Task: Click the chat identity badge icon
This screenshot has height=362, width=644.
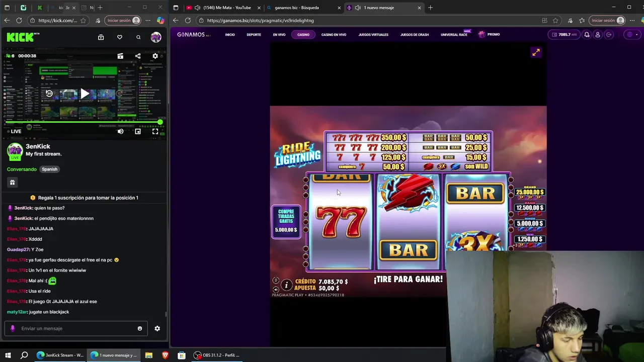Action: tap(13, 328)
